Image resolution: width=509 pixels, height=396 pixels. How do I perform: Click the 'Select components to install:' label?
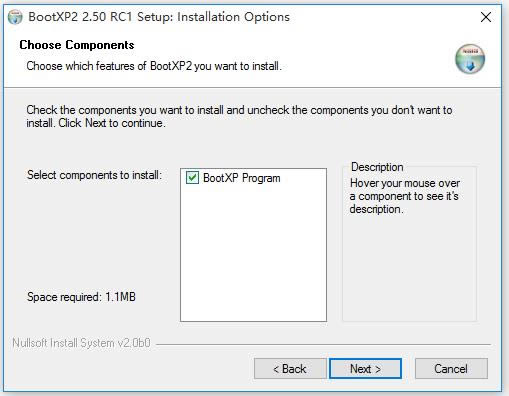[94, 175]
